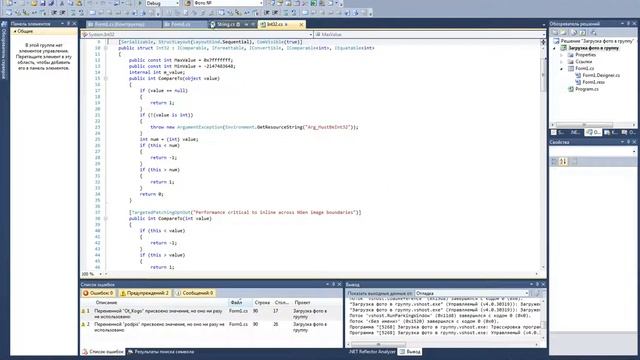This screenshot has height=360, width=640.
Task: Click categorized view icon in Свойства panel
Action: coord(554,162)
